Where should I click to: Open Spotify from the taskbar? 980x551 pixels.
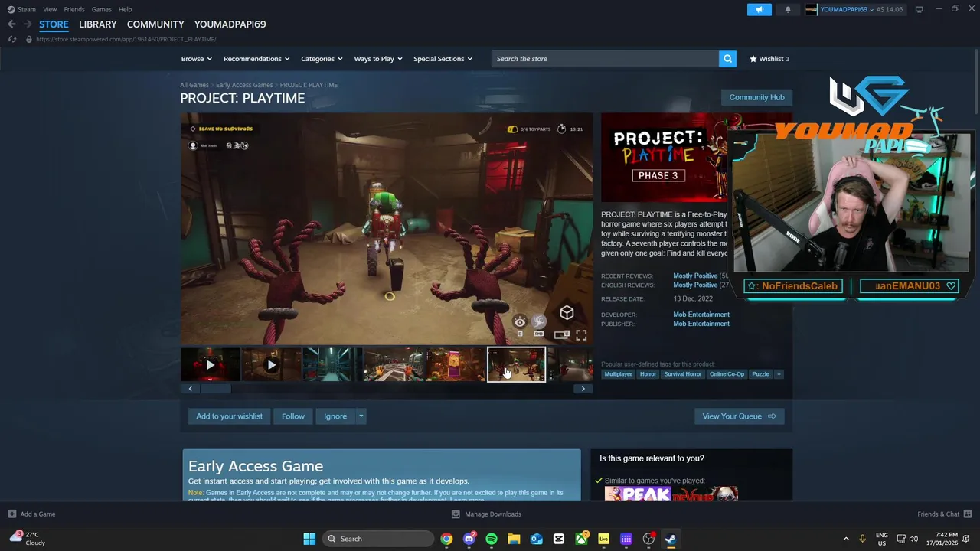pyautogui.click(x=492, y=539)
